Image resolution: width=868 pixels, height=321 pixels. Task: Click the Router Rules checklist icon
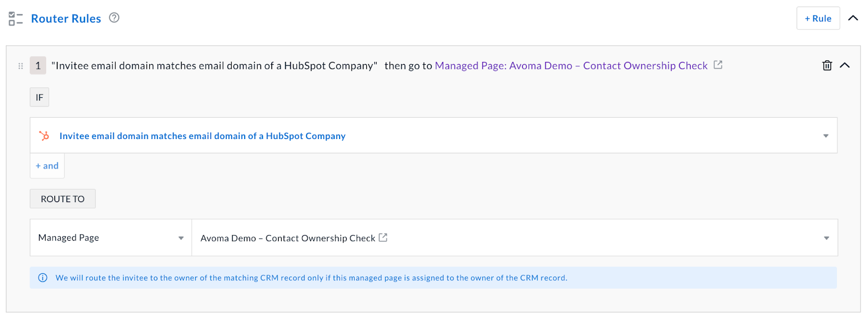16,19
